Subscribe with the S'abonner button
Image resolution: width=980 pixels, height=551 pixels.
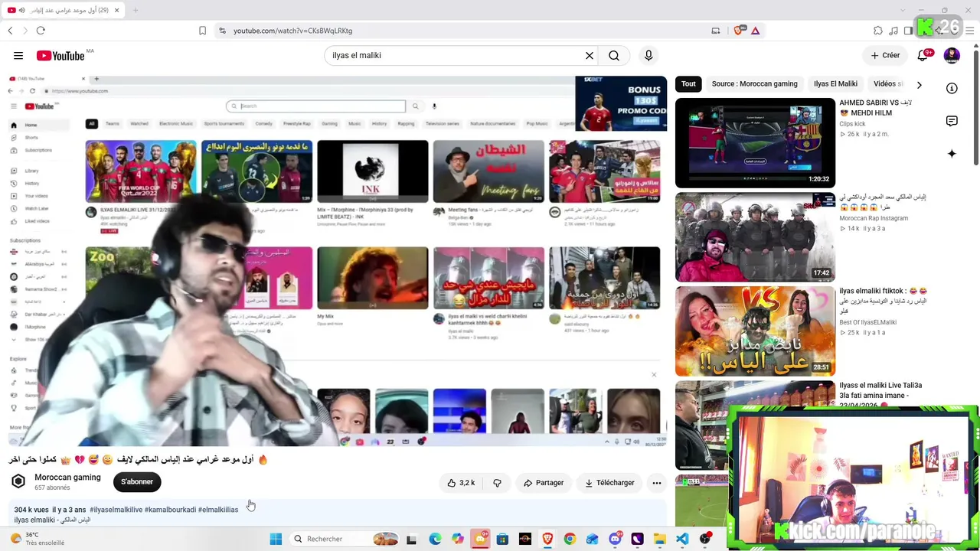click(x=137, y=481)
